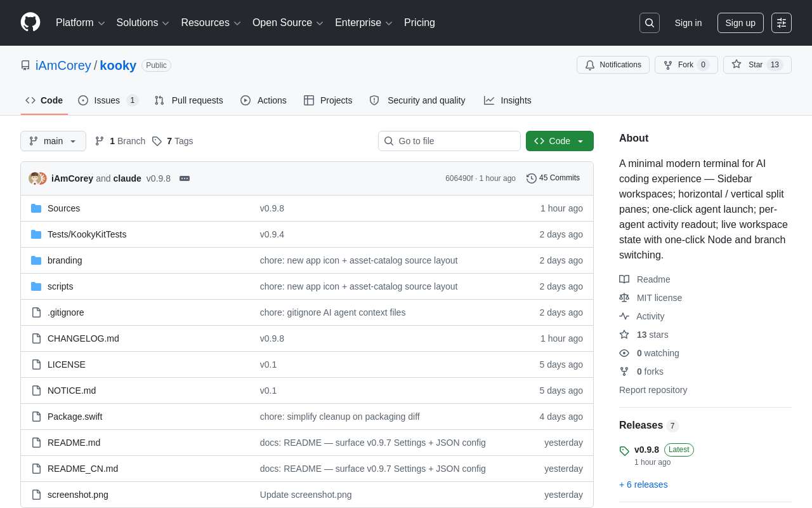Click the .gitignore file icon
Screen dimensions: 812x508
point(36,312)
